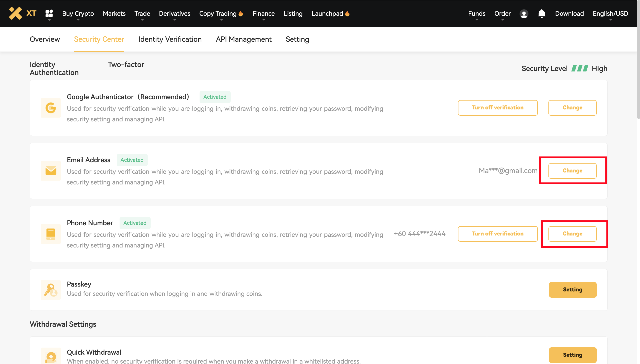Click the Passkey key icon

click(x=51, y=290)
